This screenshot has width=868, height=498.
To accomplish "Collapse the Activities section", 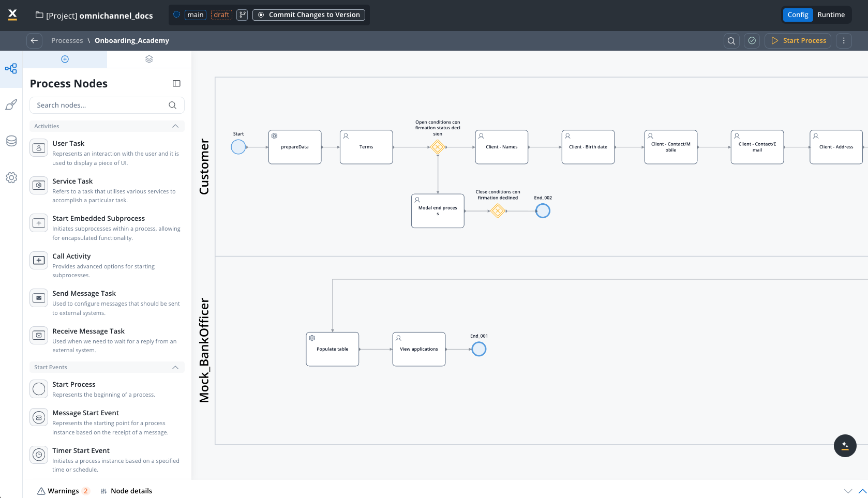I will coord(175,126).
